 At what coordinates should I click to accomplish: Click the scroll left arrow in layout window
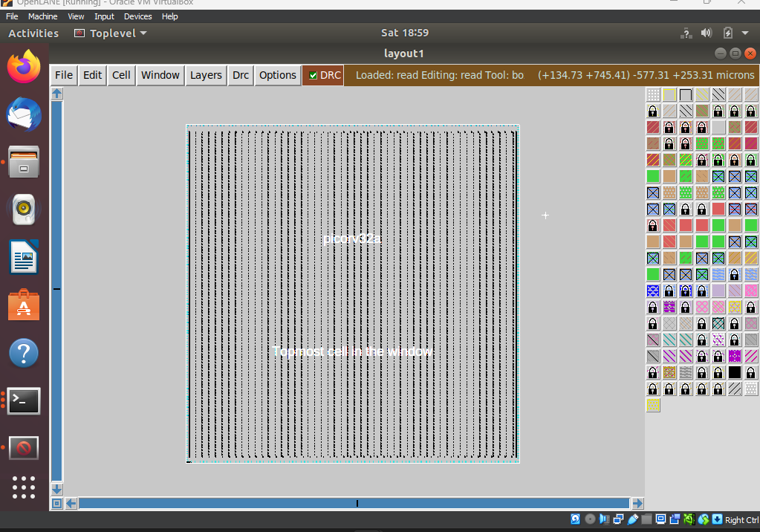(71, 503)
